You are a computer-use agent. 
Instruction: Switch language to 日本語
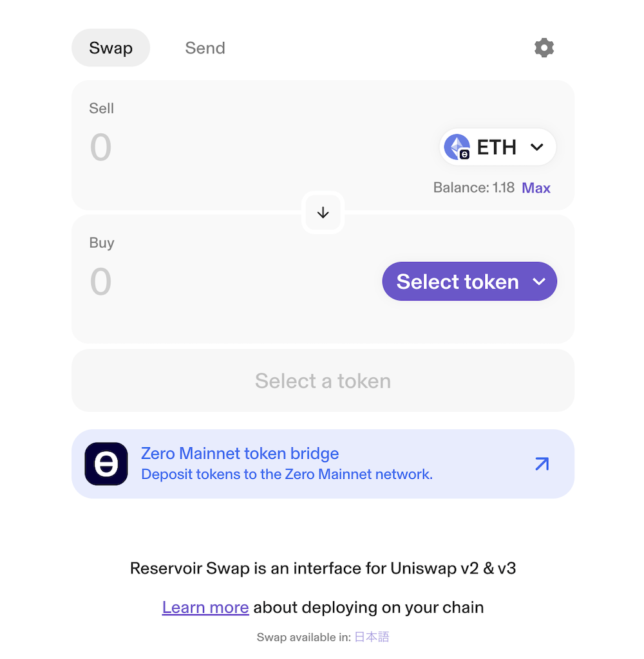(x=372, y=637)
